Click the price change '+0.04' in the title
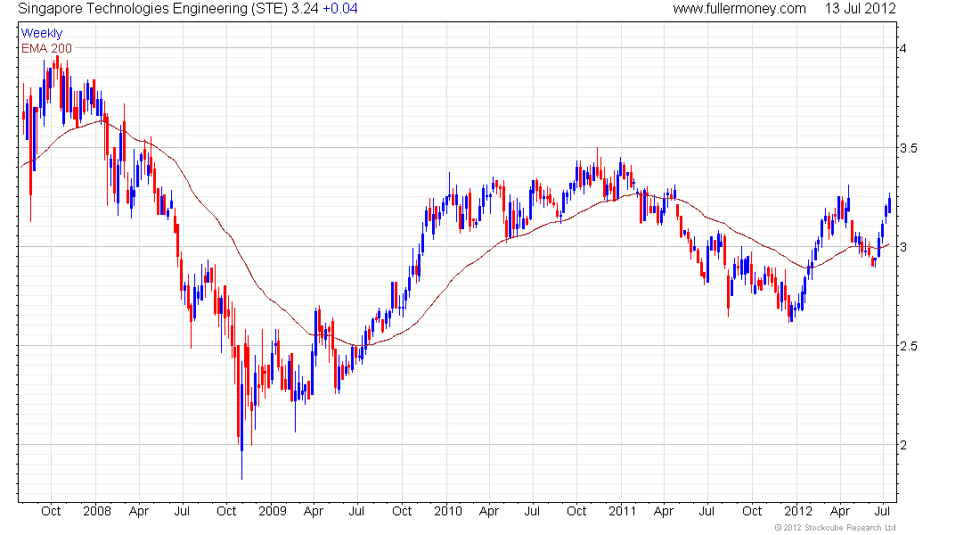Image resolution: width=980 pixels, height=535 pixels. 340,9
